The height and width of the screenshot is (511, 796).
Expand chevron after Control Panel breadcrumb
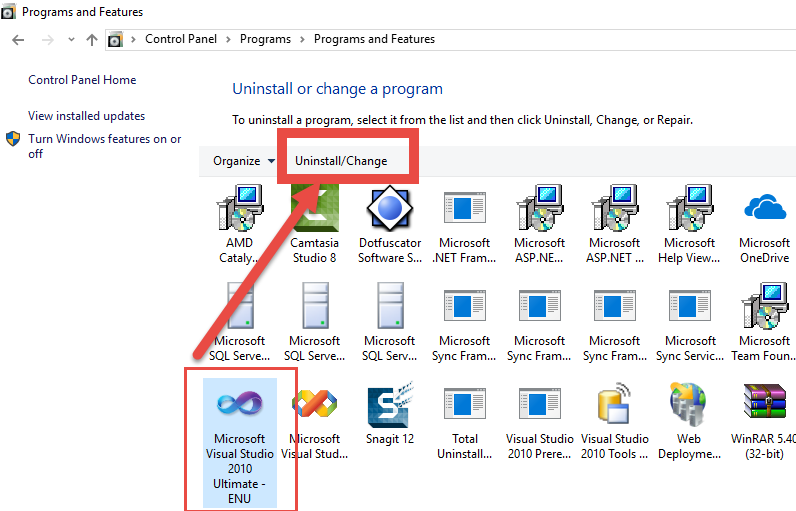tap(228, 40)
